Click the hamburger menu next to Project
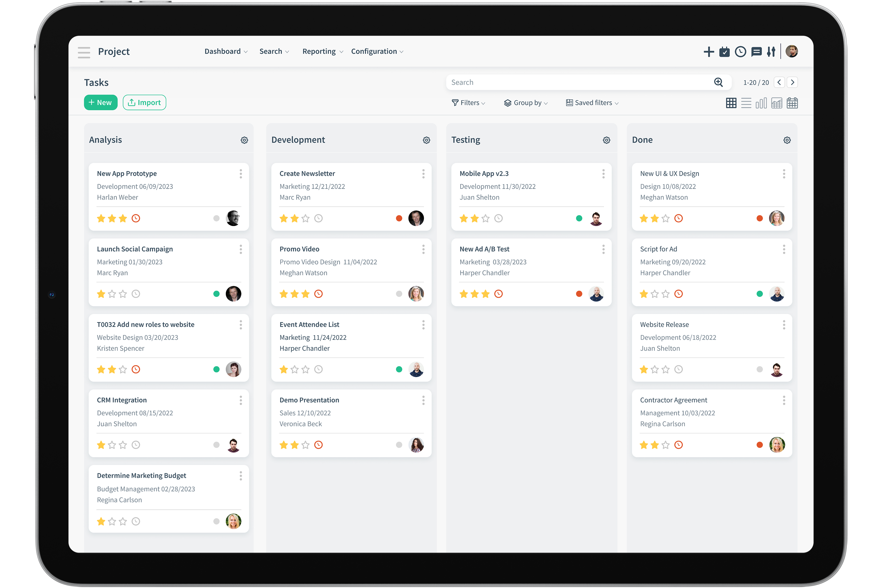This screenshot has width=886, height=588. point(84,52)
